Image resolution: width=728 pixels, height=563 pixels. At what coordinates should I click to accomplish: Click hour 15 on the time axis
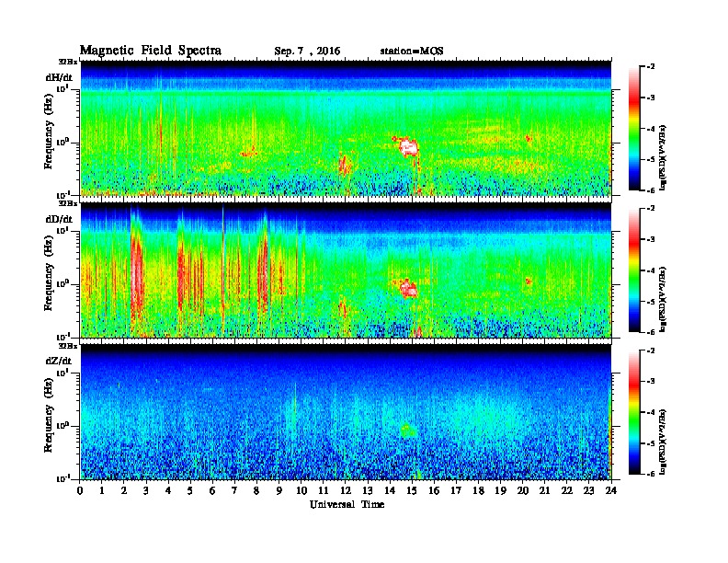tap(412, 490)
